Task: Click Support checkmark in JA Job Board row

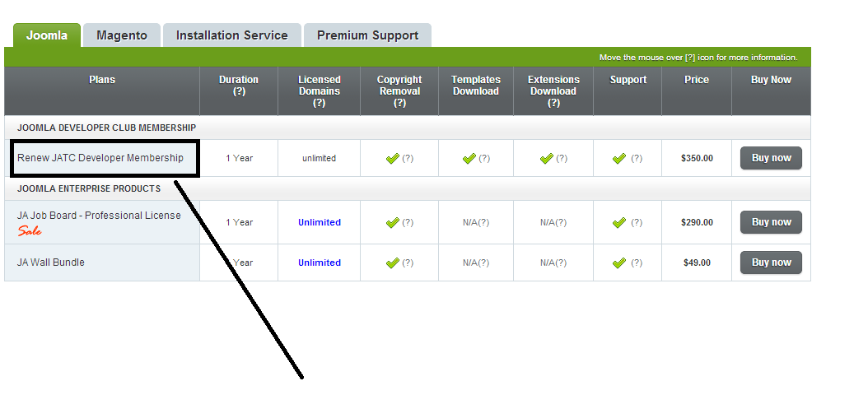Action: click(619, 222)
